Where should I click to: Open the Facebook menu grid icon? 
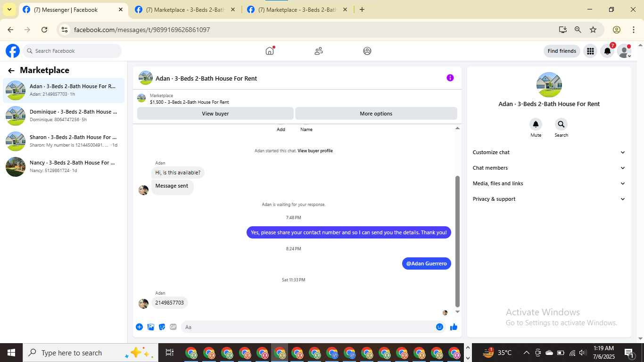(x=590, y=51)
